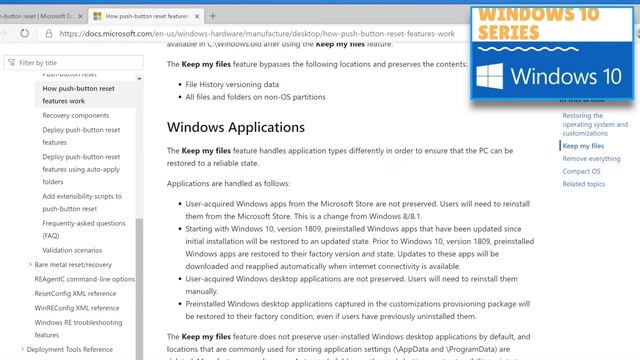Open a new browser tab with plus icon
This screenshot has width=640, height=360.
(213, 16)
